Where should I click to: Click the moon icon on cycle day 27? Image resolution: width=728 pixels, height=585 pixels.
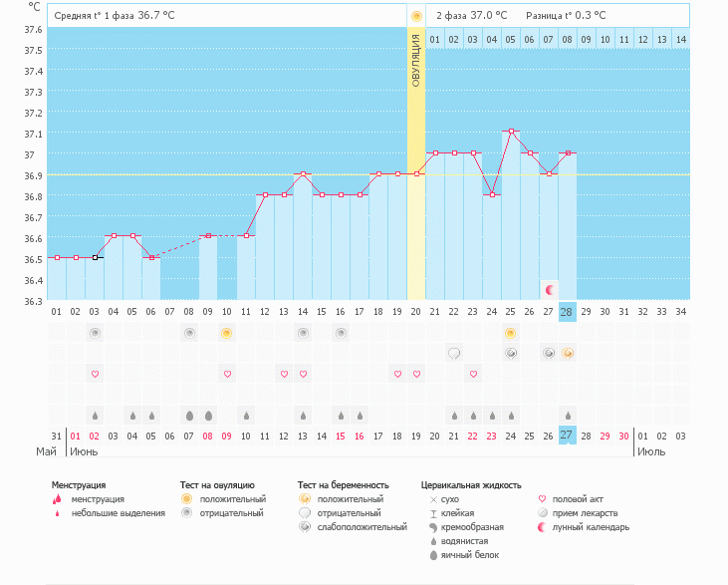coord(549,289)
